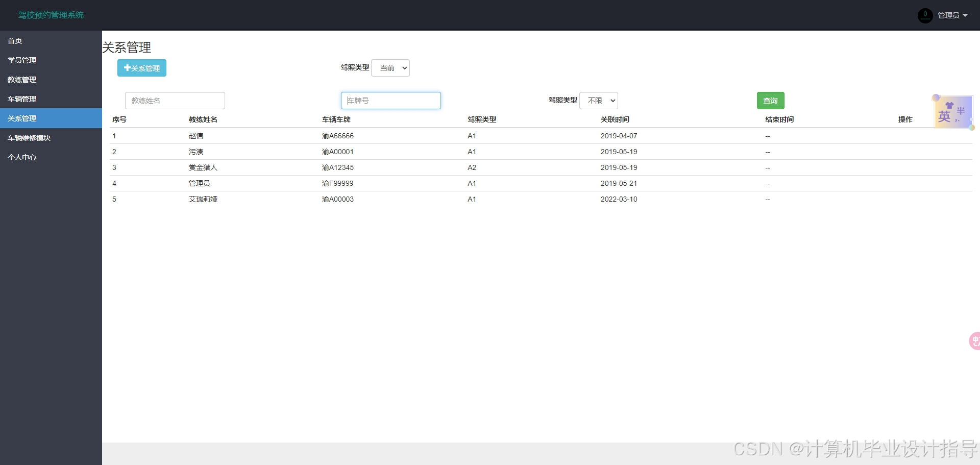Click plate number 渝F99999
This screenshot has height=465, width=980.
pos(338,183)
